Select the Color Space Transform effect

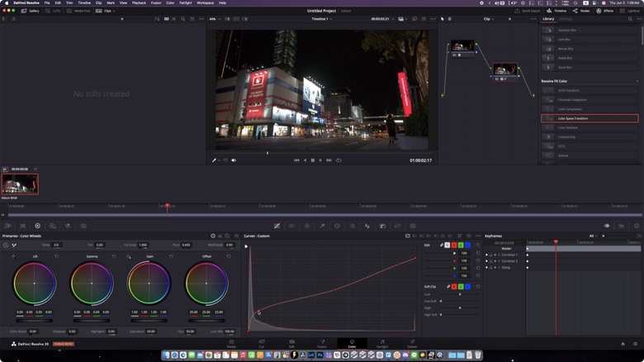click(590, 118)
